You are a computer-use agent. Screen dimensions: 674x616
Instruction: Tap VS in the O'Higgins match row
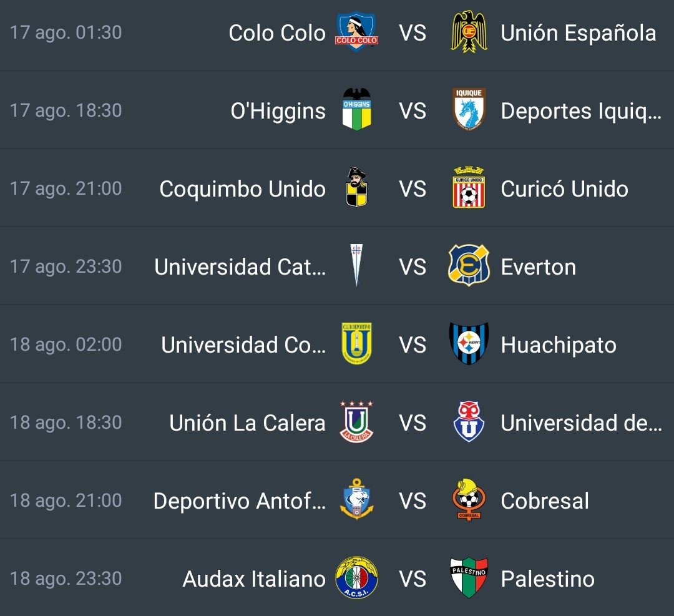click(413, 111)
